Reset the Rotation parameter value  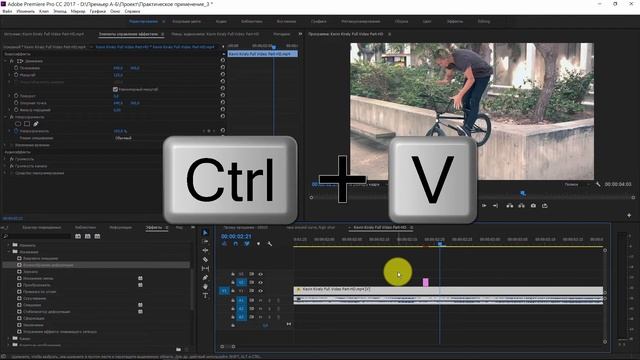tap(223, 95)
